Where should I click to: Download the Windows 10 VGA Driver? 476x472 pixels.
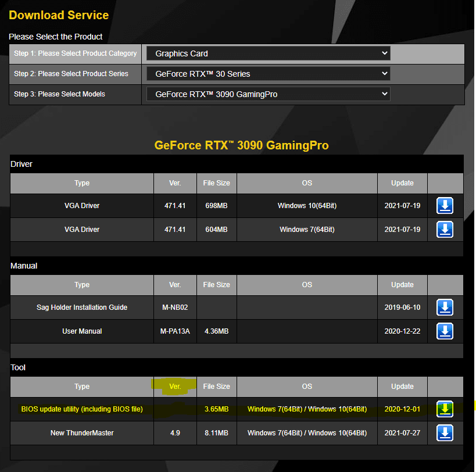point(445,206)
